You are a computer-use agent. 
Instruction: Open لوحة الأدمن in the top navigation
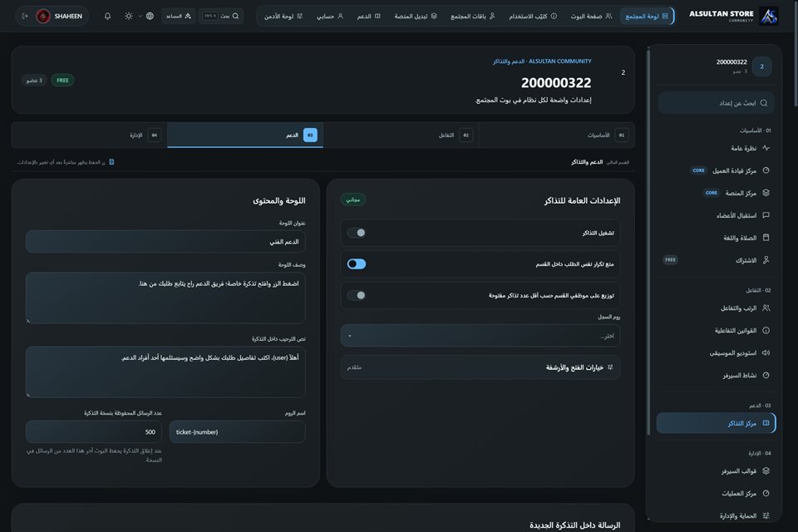tap(283, 17)
